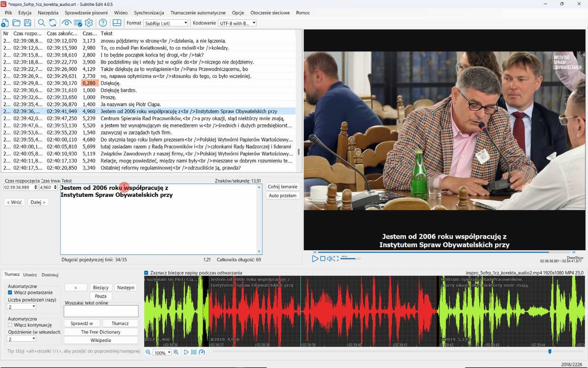Click the 'Auto przełam' button

pyautogui.click(x=283, y=195)
